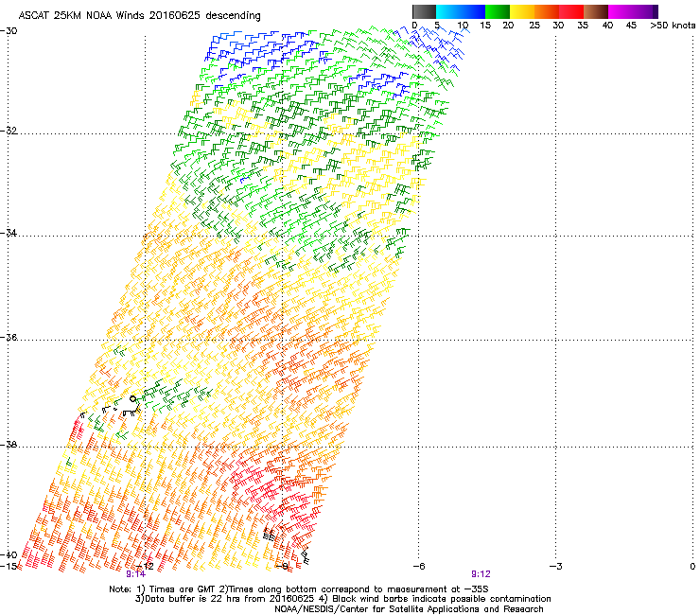Click the blue 10-15 knots legend segment
This screenshot has height=615, width=700.
click(473, 11)
